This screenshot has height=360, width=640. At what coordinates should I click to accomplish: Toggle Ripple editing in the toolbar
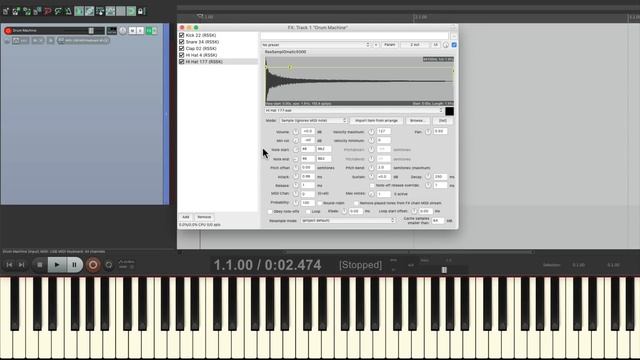coord(100,11)
